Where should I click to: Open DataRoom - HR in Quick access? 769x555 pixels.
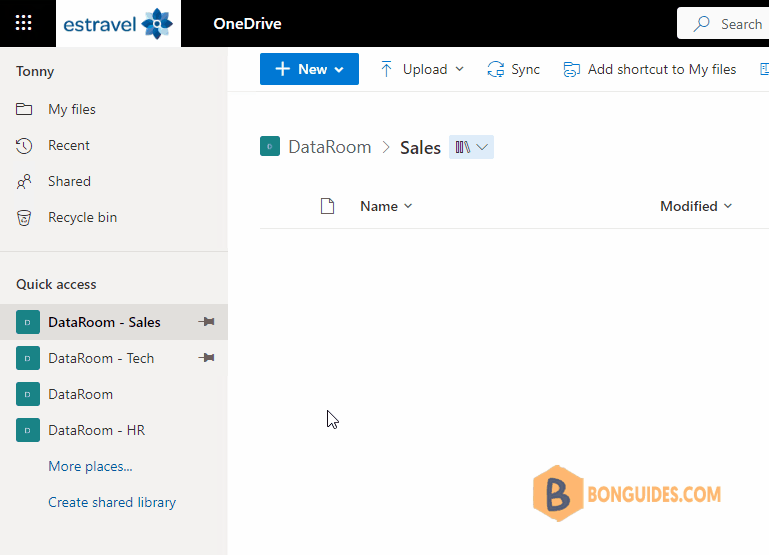click(114, 430)
